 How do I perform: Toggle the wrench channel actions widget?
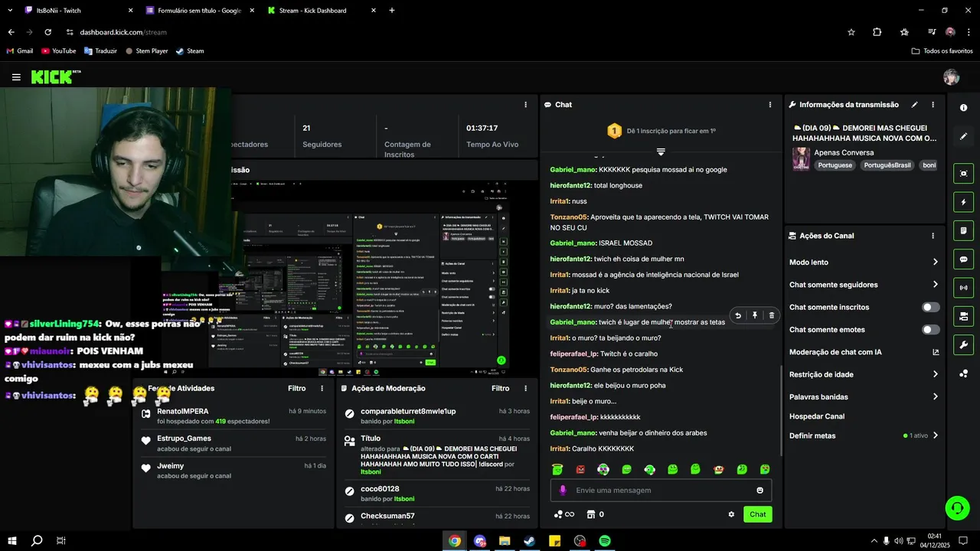click(963, 345)
